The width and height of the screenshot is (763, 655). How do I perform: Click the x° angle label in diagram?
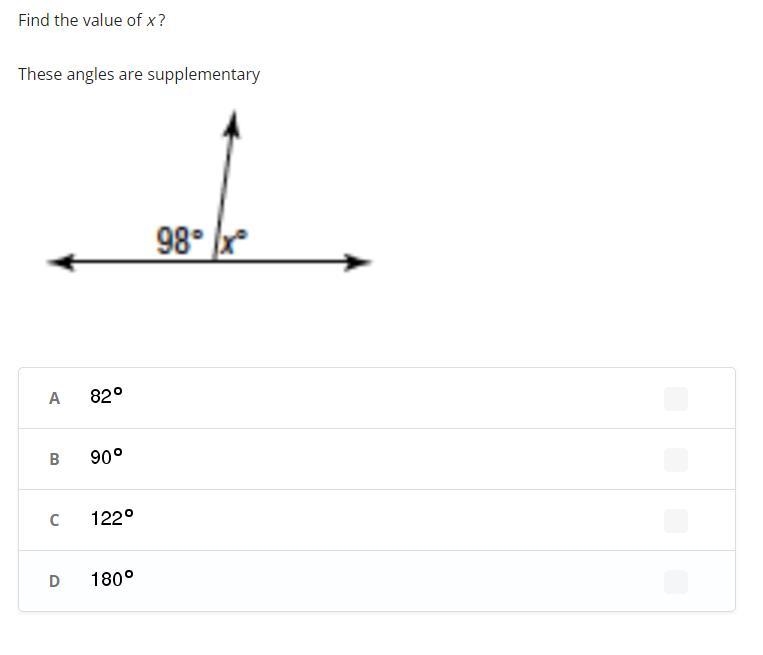click(x=234, y=241)
